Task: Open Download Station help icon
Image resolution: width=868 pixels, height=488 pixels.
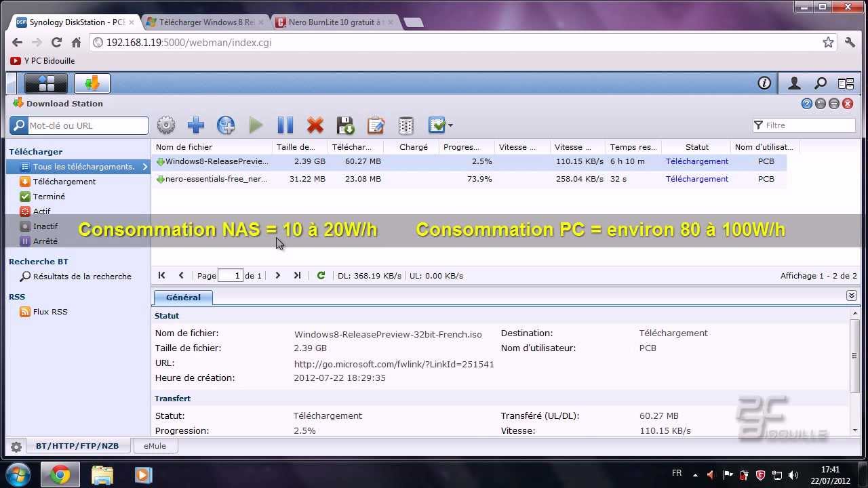Action: [x=807, y=104]
